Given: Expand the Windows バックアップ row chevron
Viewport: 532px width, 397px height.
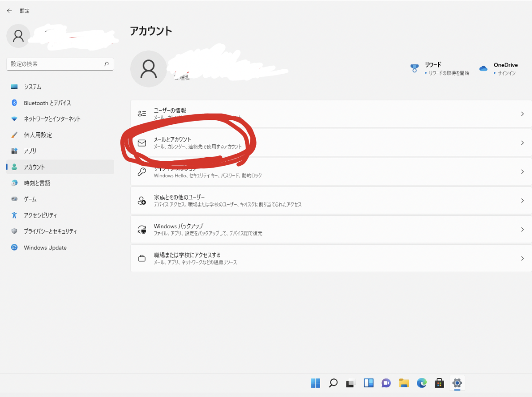Looking at the screenshot, I should (x=522, y=230).
